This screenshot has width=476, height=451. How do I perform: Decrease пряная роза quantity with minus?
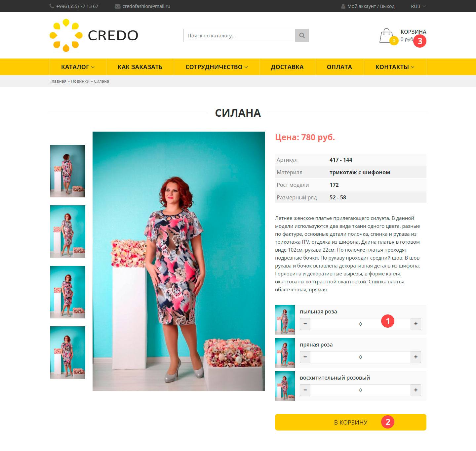[305, 357]
